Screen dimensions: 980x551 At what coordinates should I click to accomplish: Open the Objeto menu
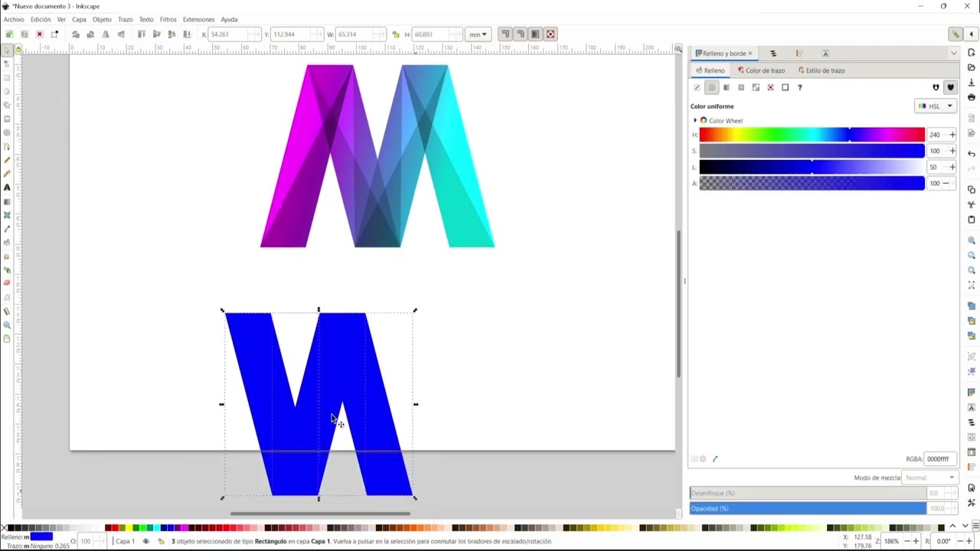click(x=102, y=19)
